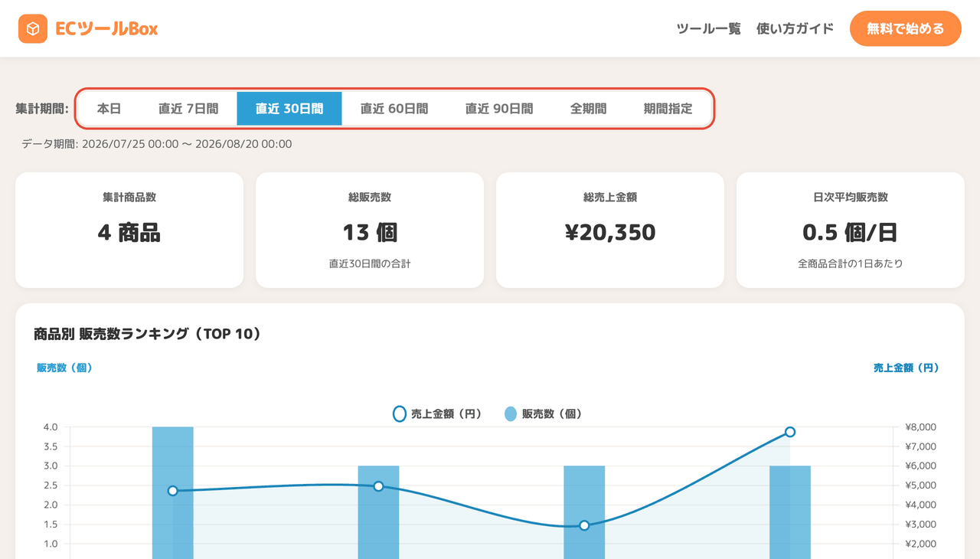Click the データ期間 date range text
Image resolution: width=980 pixels, height=559 pixels.
click(x=156, y=144)
